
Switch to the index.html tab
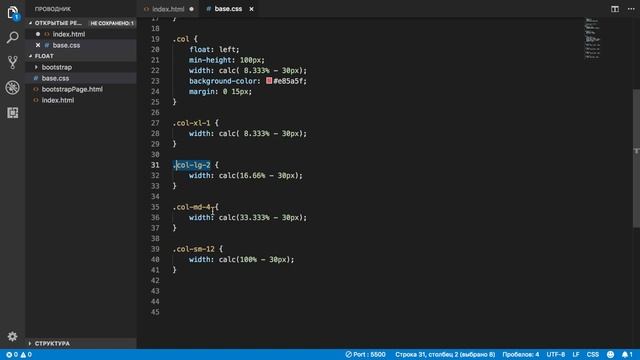(x=168, y=9)
